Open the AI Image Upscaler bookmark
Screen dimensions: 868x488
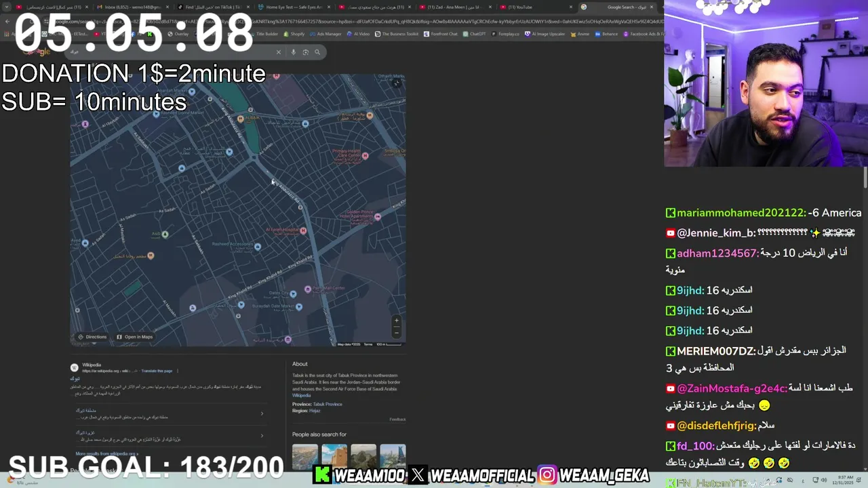tap(545, 34)
